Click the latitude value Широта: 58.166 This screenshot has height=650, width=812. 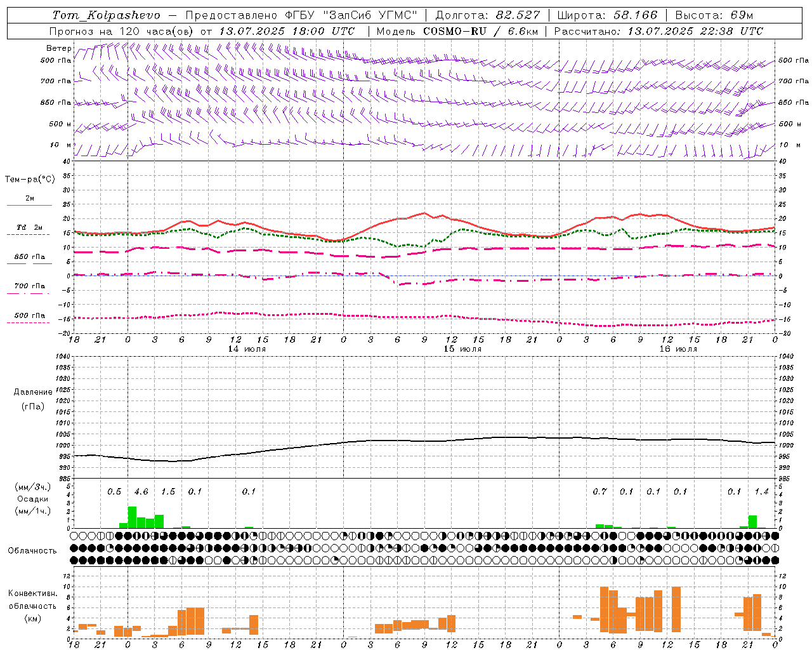pyautogui.click(x=608, y=15)
